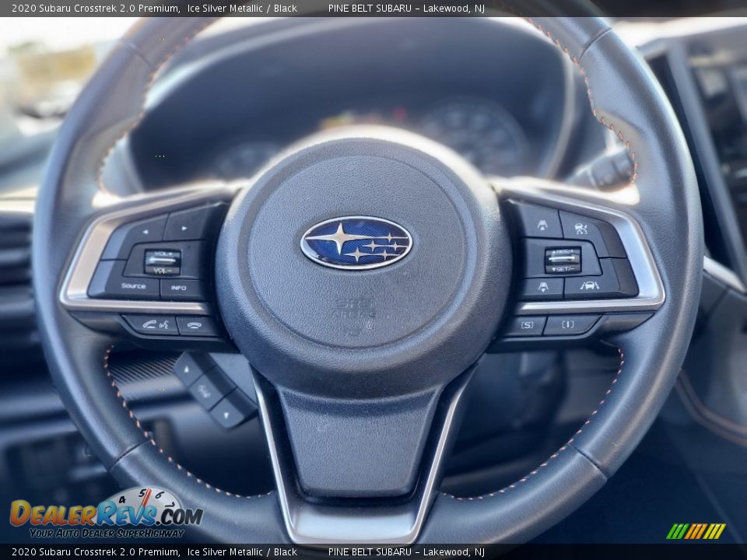Push the VOL+/VOL- volume rocker switch
The width and height of the screenshot is (747, 560).
tap(163, 262)
